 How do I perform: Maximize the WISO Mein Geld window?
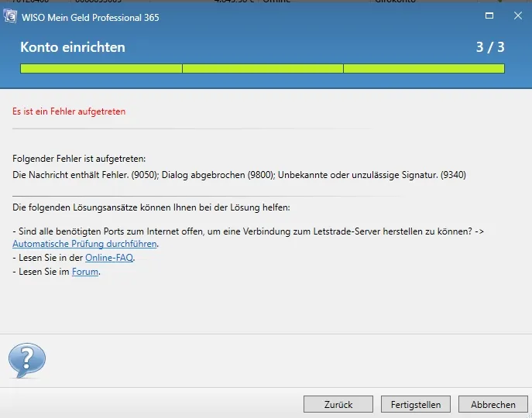pos(489,16)
